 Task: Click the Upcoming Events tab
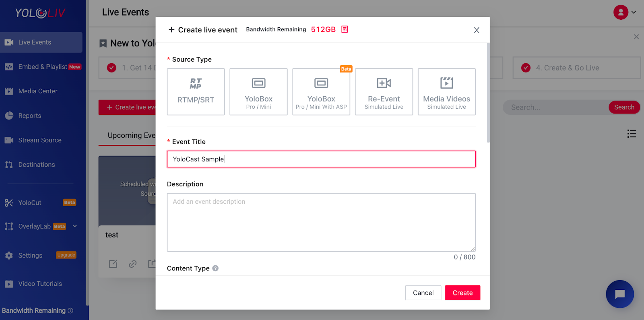[131, 136]
